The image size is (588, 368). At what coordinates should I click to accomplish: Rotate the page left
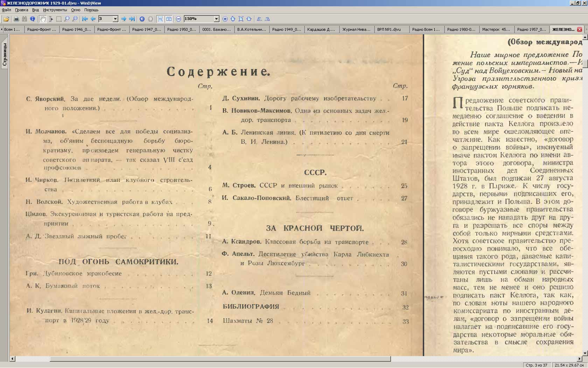[x=259, y=19]
